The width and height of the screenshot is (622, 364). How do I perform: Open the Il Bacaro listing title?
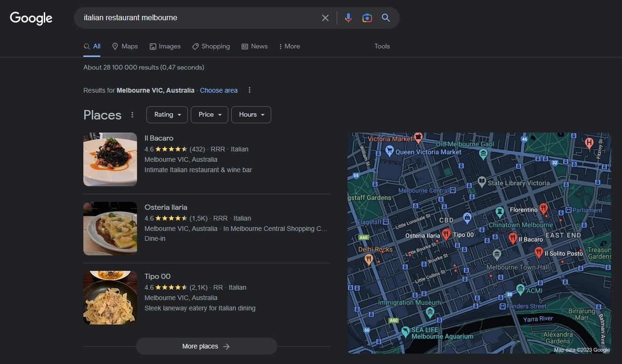pyautogui.click(x=159, y=138)
